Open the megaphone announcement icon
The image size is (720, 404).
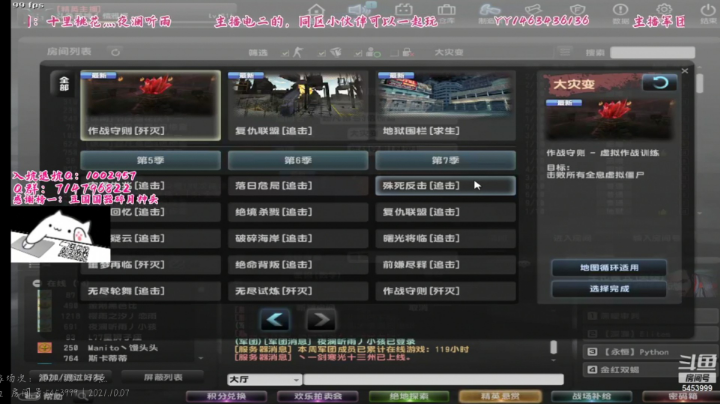click(x=361, y=9)
